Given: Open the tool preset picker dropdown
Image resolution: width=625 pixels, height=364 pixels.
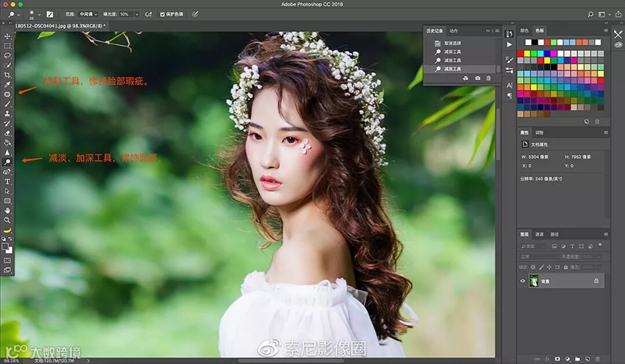Looking at the screenshot, I should click(x=19, y=14).
